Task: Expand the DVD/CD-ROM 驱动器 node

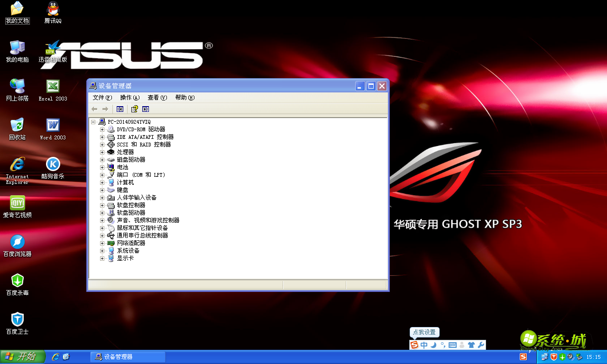Action: pos(102,129)
